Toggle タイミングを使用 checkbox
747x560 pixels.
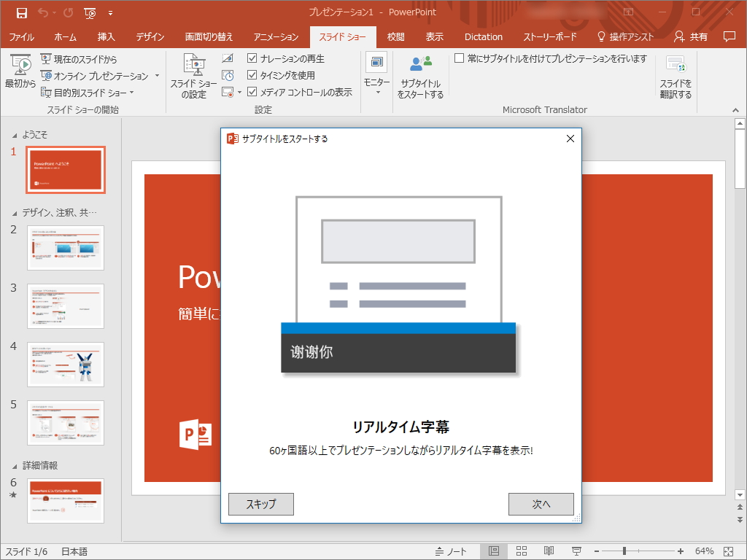[x=252, y=75]
